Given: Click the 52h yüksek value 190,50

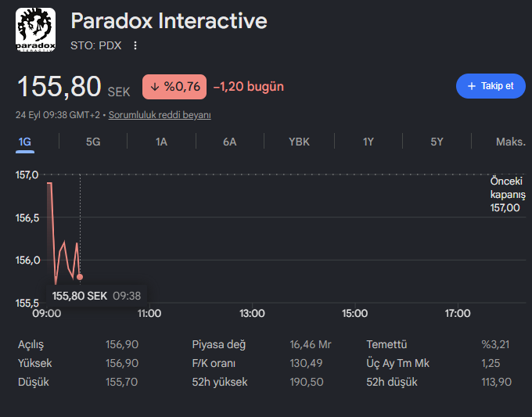Looking at the screenshot, I should [307, 382].
